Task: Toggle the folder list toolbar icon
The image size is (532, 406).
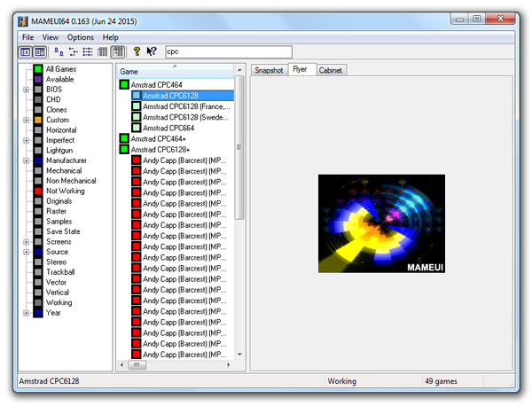Action: [26, 52]
